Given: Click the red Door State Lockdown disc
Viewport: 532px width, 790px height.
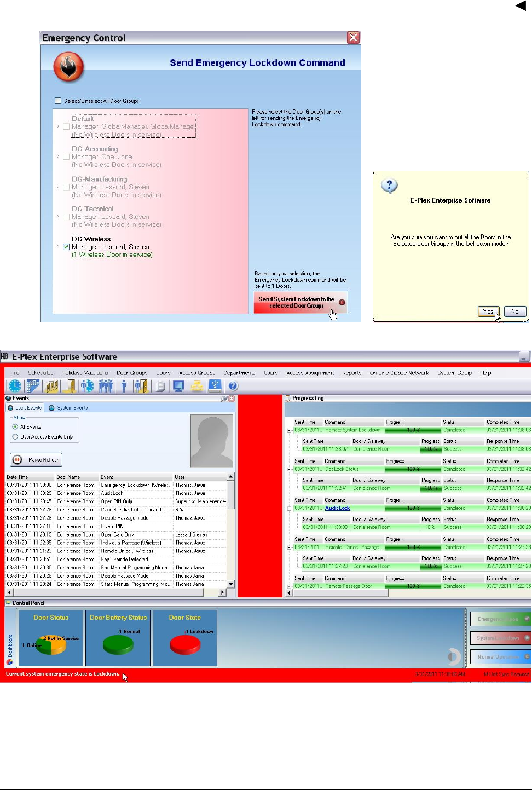Looking at the screenshot, I should pyautogui.click(x=185, y=644).
